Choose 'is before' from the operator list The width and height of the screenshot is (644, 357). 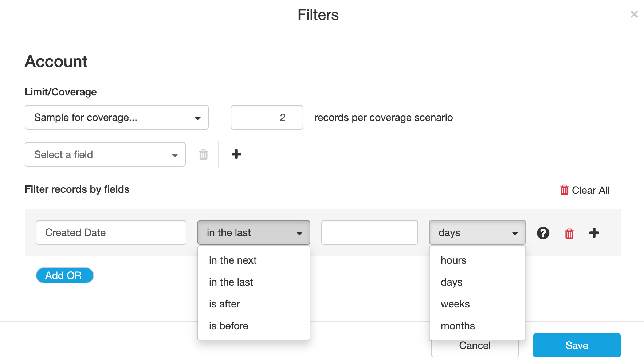pyautogui.click(x=254, y=326)
